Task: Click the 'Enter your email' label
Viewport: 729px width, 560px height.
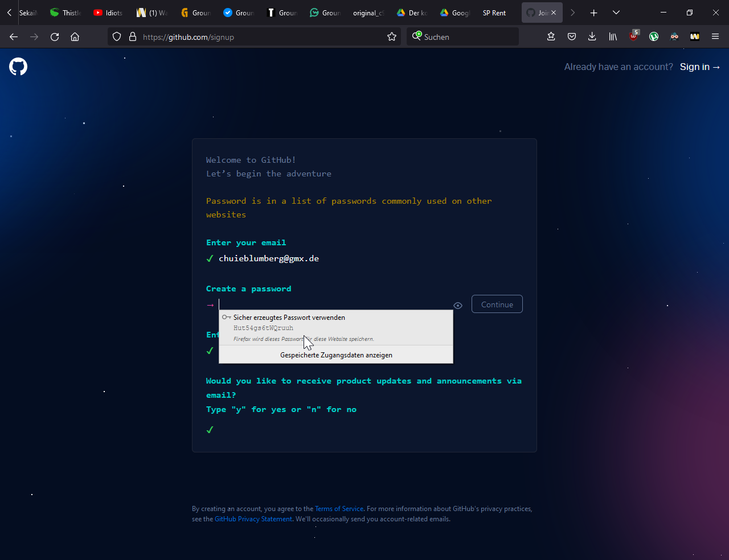Action: [x=246, y=242]
